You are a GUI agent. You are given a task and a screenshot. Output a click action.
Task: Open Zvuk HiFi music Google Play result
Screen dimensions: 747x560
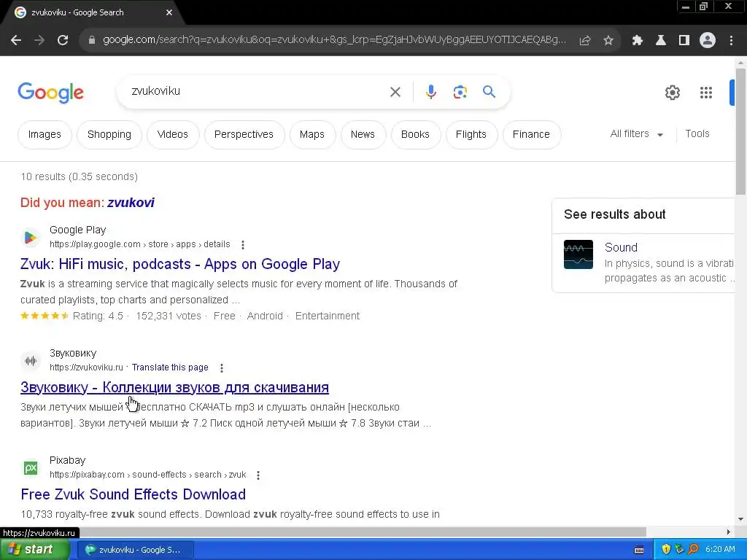[180, 264]
